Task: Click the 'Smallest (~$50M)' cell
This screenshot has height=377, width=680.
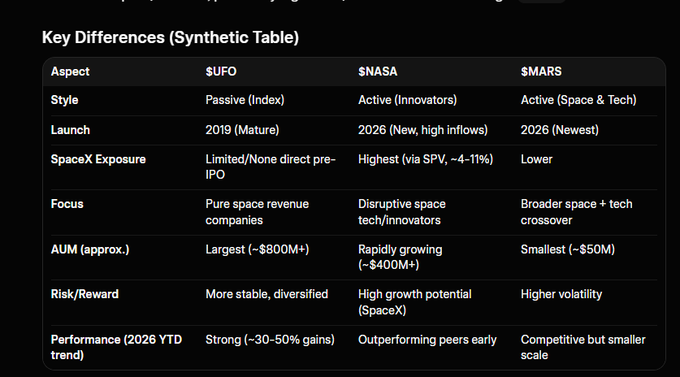Action: (x=568, y=250)
